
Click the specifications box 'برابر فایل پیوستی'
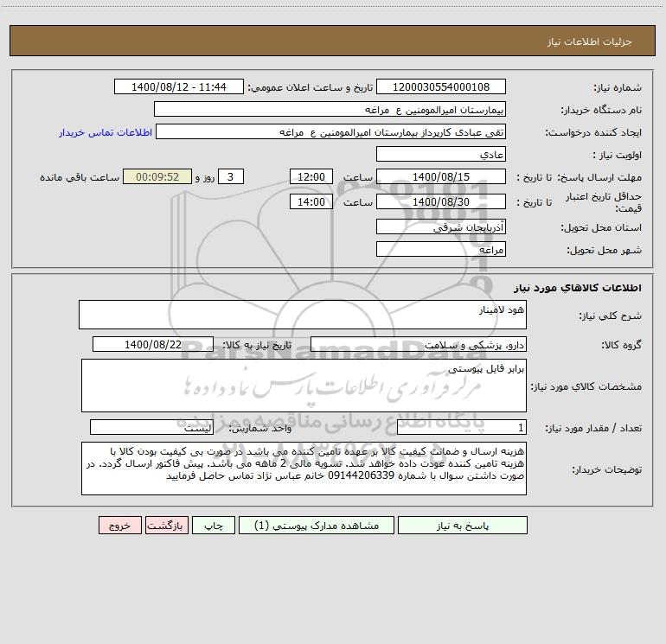[304, 386]
